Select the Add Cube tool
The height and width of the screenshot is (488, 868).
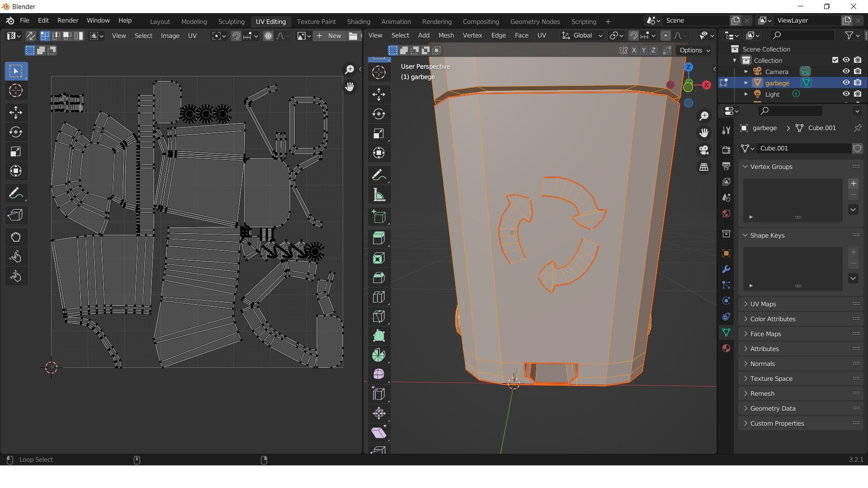pos(379,216)
